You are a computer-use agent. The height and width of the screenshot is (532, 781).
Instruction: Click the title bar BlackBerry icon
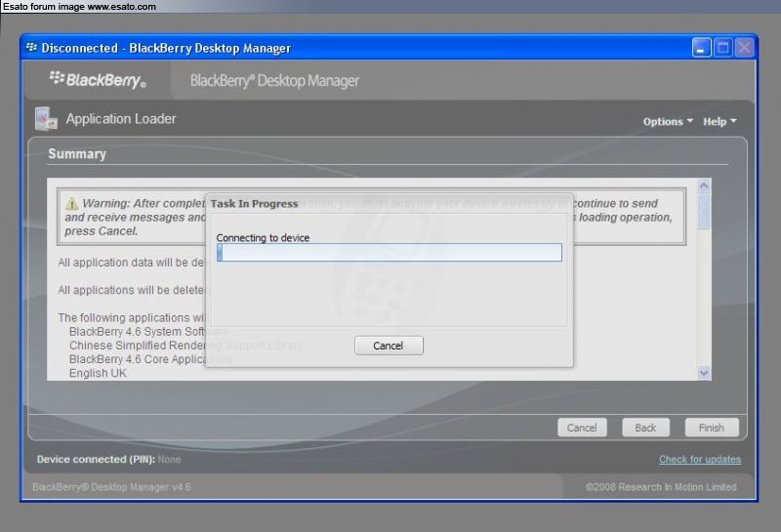coord(31,47)
